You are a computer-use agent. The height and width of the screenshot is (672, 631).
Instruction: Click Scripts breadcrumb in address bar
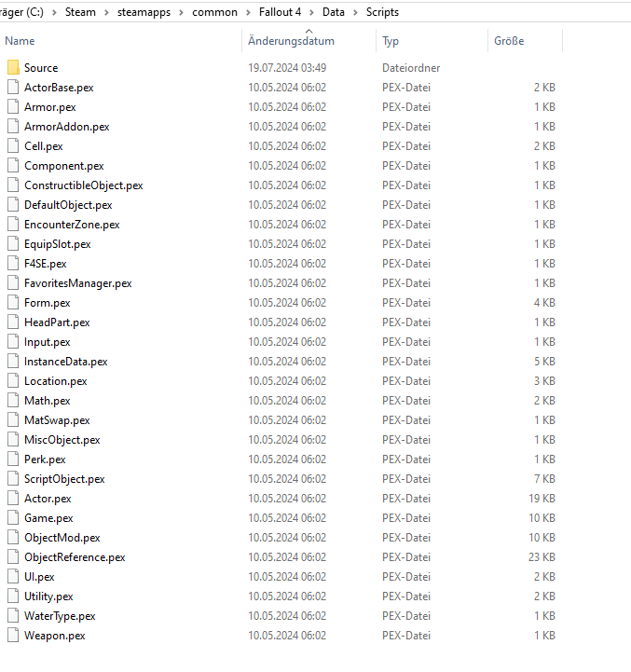382,12
